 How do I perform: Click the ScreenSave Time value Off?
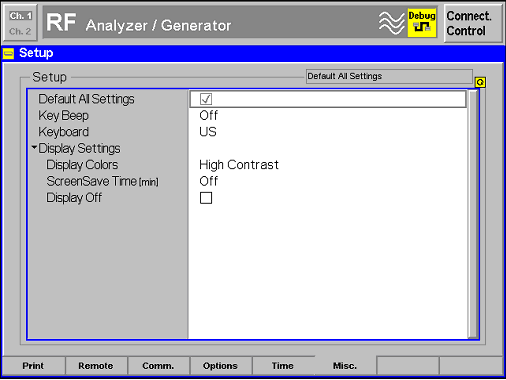(209, 181)
